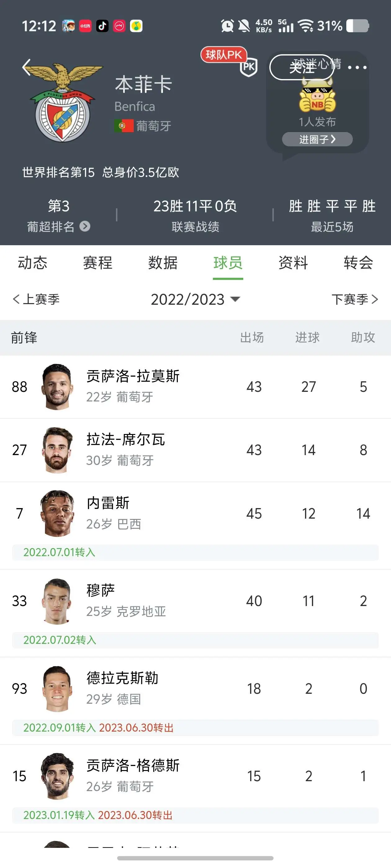Image resolution: width=391 pixels, height=868 pixels.
Task: Expand the 2022/2023 season dropdown
Action: pyautogui.click(x=195, y=299)
